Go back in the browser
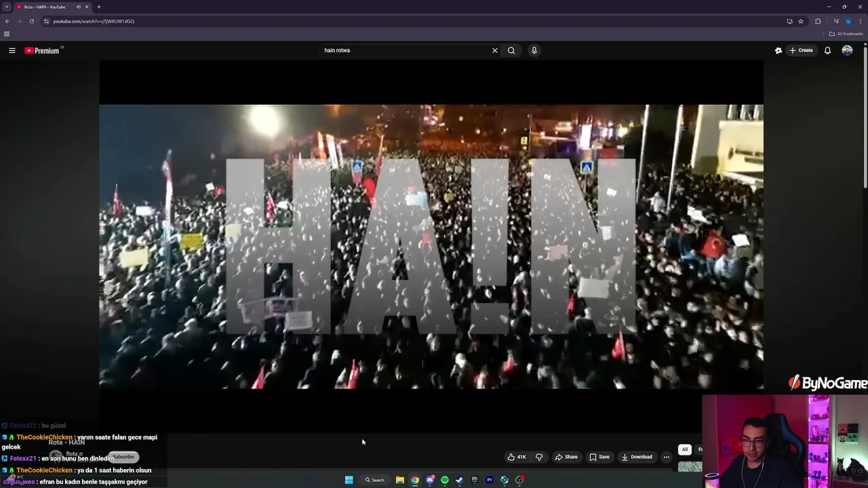The height and width of the screenshot is (488, 868). pyautogui.click(x=7, y=21)
